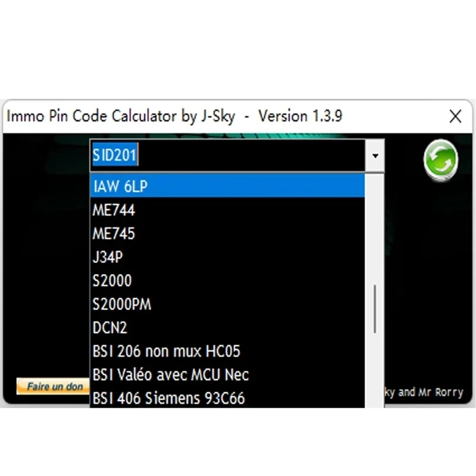Select BSI Valéo avec MCU Nec
Viewport: 476px width, 476px height.
tap(228, 375)
